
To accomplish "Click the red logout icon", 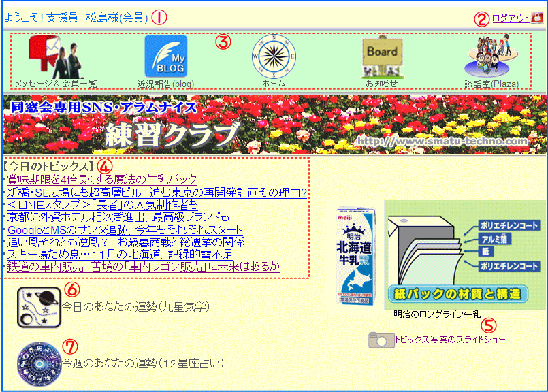I will pos(536,18).
